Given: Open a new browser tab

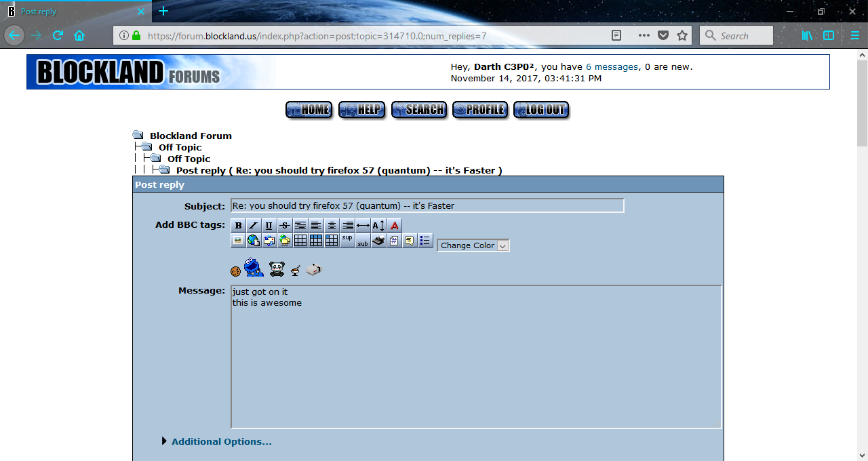Looking at the screenshot, I should 163,12.
